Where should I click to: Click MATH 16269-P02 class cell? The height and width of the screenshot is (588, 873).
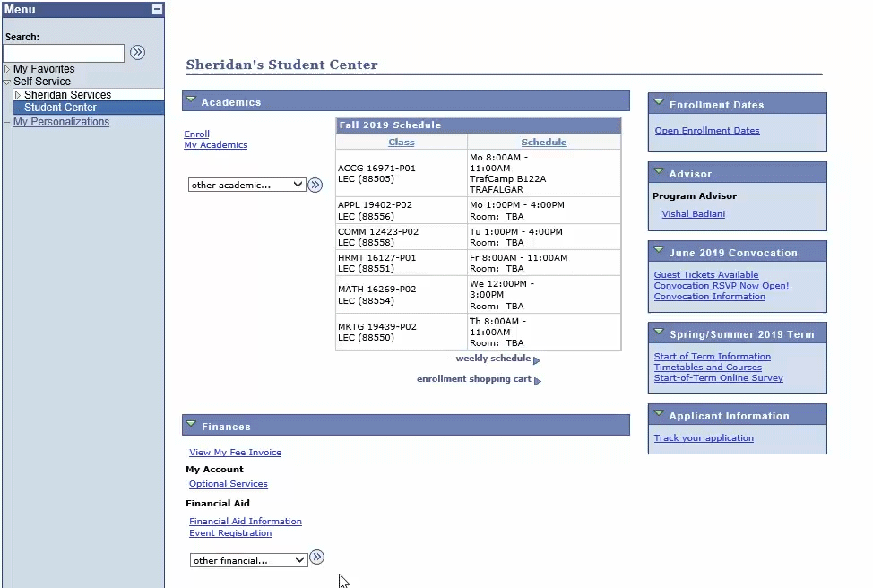point(402,295)
